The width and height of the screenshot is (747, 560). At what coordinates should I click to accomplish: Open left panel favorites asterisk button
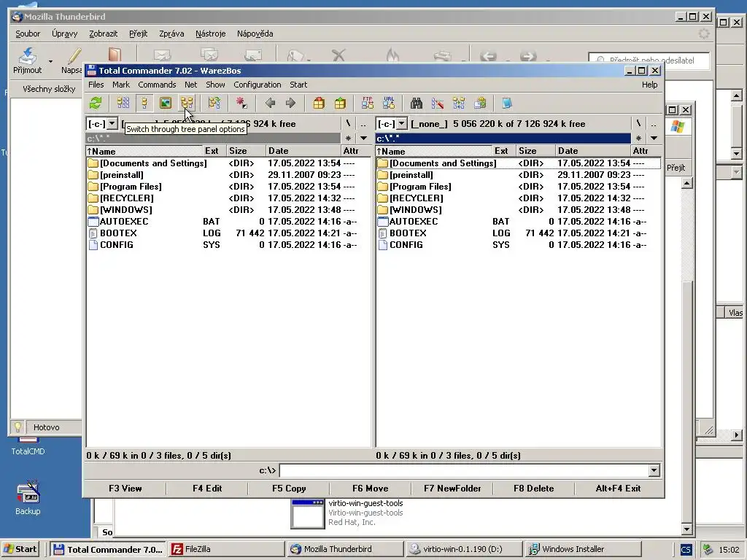(x=348, y=139)
